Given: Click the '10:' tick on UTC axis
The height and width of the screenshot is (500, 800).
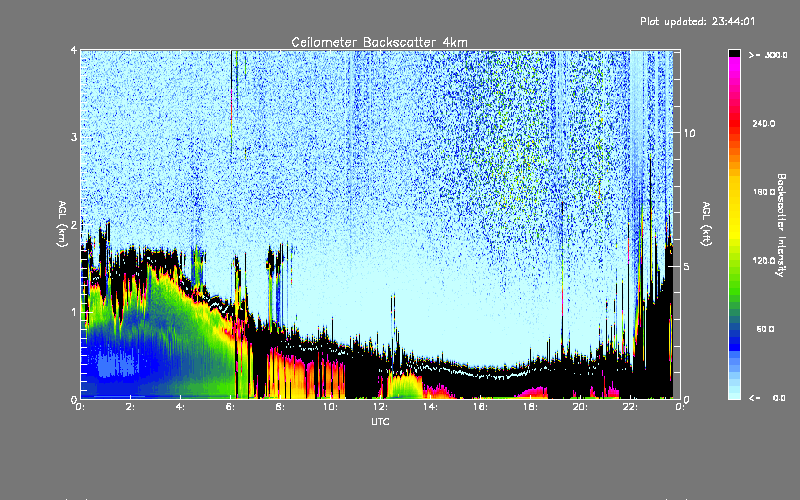Looking at the screenshot, I should click(330, 407).
